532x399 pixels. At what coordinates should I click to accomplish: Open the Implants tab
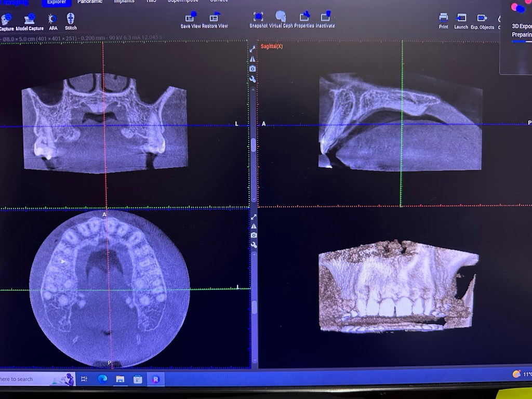click(x=124, y=2)
